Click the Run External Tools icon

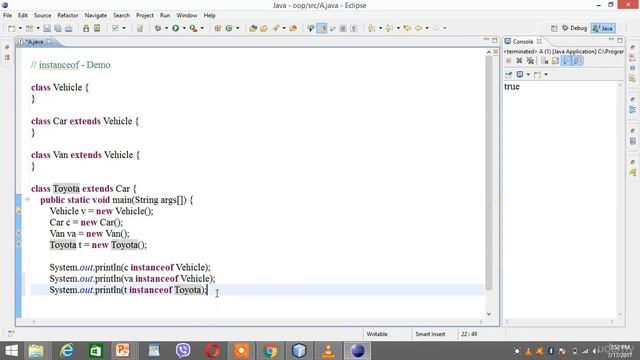coord(193,28)
